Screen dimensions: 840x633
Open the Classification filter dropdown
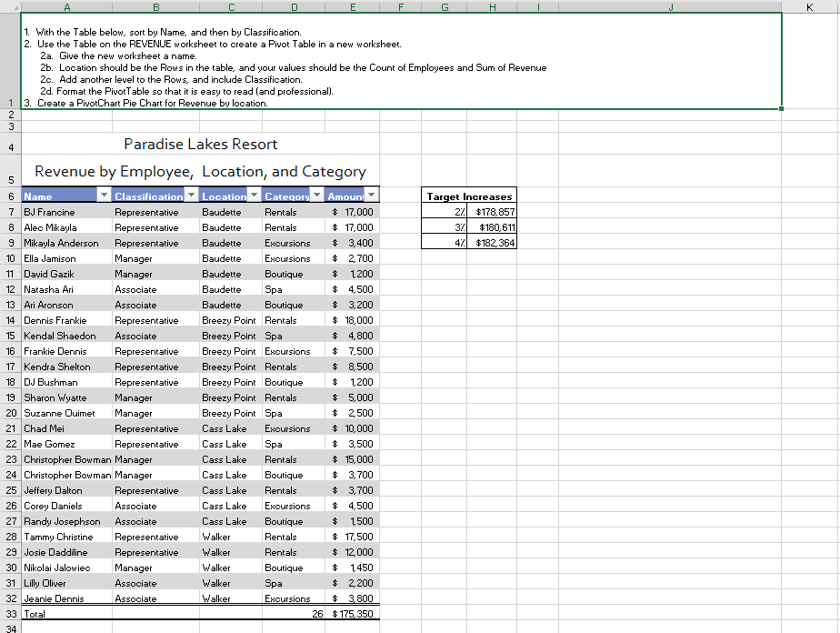click(190, 196)
